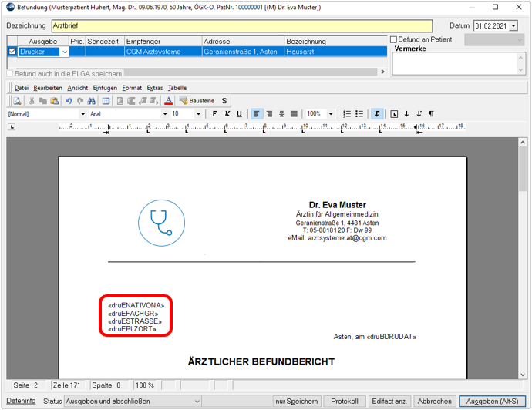Click the right arrow of the recipient table's scrollbar
Screen dimensions: 532x410
pyautogui.click(x=382, y=72)
